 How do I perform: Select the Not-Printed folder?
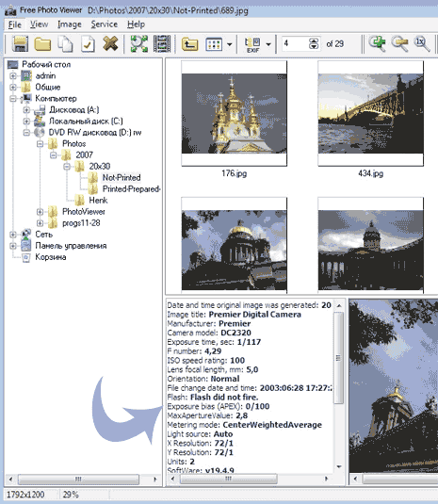(122, 178)
